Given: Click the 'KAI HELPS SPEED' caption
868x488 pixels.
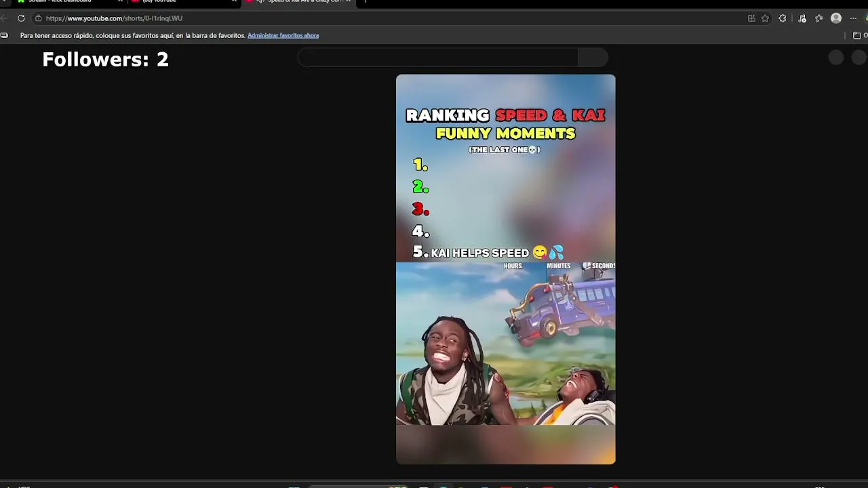Looking at the screenshot, I should pyautogui.click(x=480, y=253).
